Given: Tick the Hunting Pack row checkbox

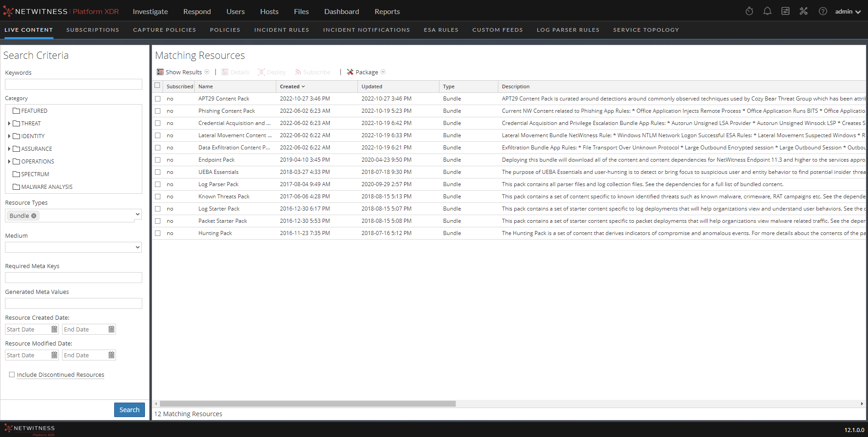Looking at the screenshot, I should coord(158,233).
